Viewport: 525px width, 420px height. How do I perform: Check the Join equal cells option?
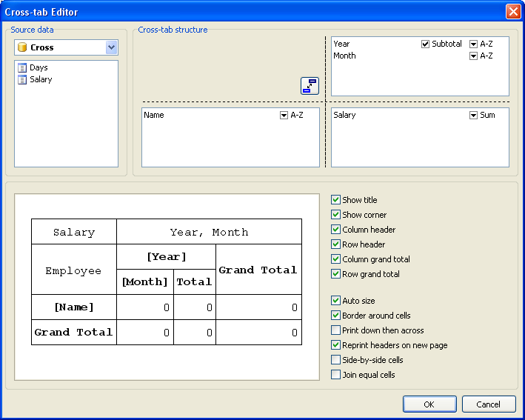(x=336, y=375)
